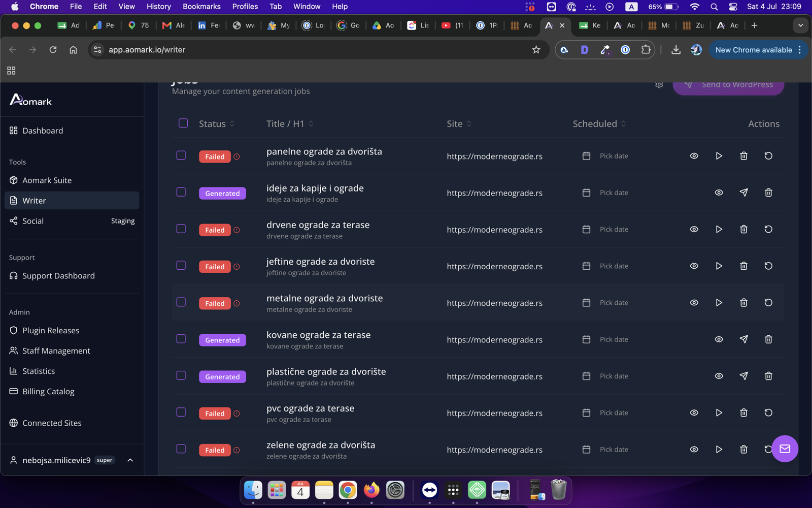Pick date for 'drvene ograde za terase'
This screenshot has width=812, height=508.
click(x=605, y=229)
